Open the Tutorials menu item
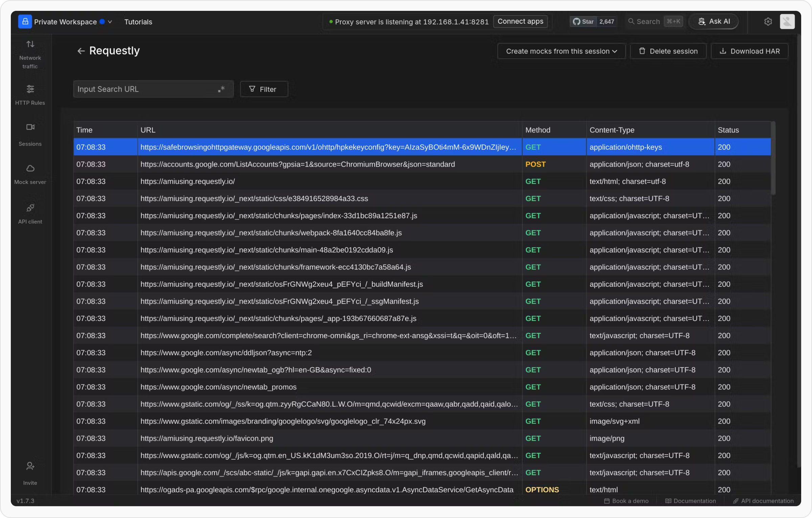The height and width of the screenshot is (518, 812). coord(138,22)
